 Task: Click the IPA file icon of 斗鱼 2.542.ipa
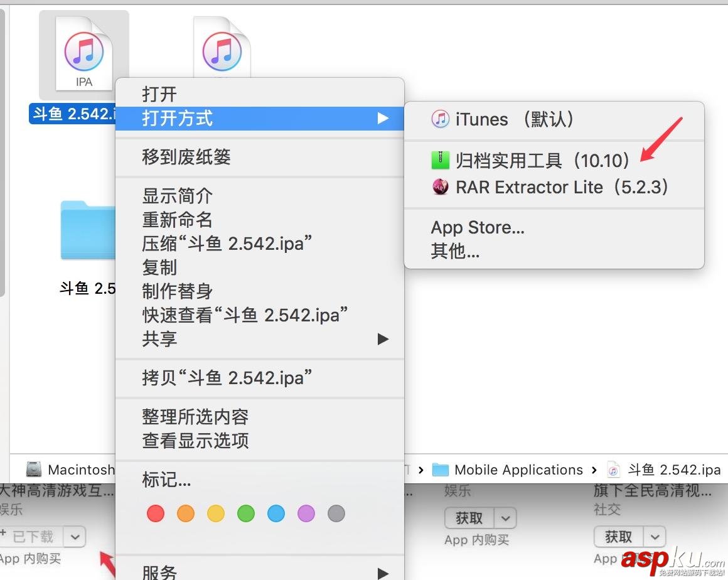coord(83,51)
